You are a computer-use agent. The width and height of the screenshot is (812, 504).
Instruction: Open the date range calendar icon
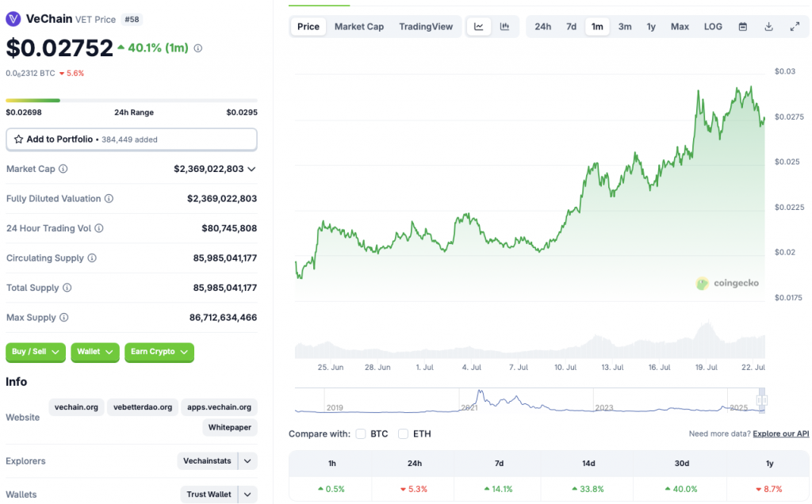[742, 26]
